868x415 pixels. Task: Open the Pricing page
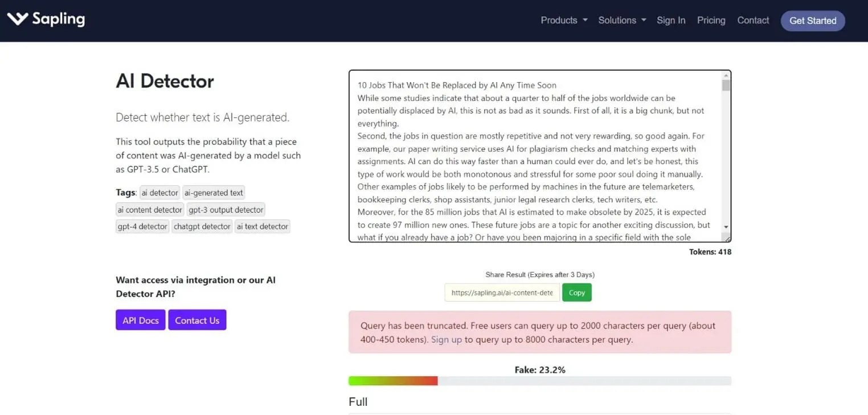[x=711, y=21]
